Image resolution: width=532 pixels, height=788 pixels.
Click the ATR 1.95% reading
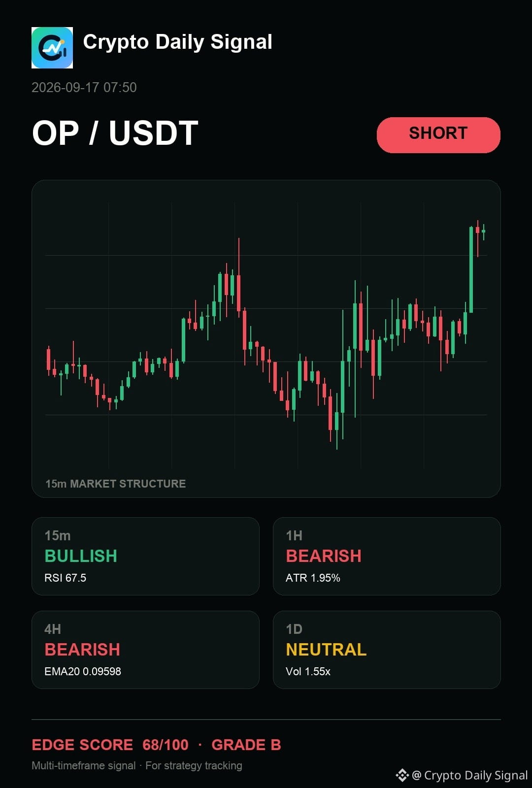(313, 578)
